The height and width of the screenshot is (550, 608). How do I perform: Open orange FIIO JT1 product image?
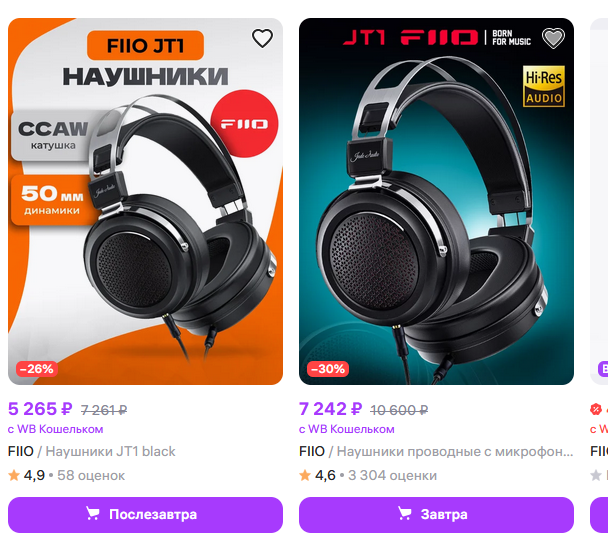point(145,202)
